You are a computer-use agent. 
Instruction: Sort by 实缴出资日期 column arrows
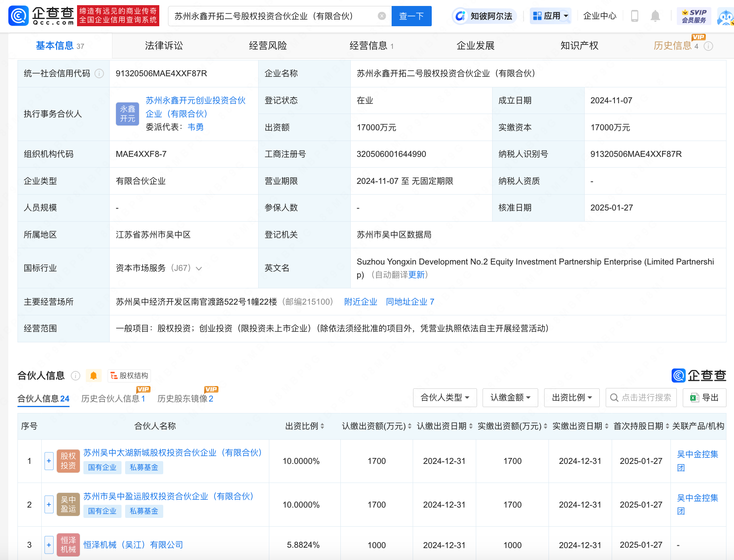pyautogui.click(x=607, y=426)
